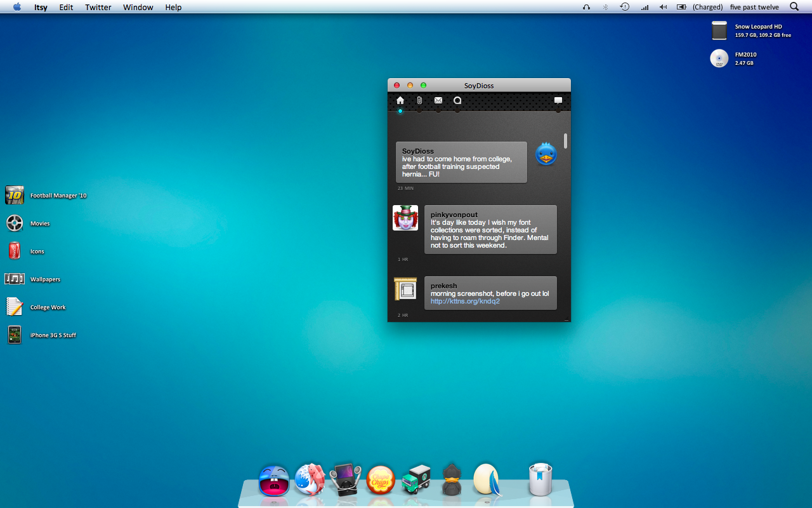Screen dimensions: 812x508
Task: Open the Help menu
Action: pos(173,7)
